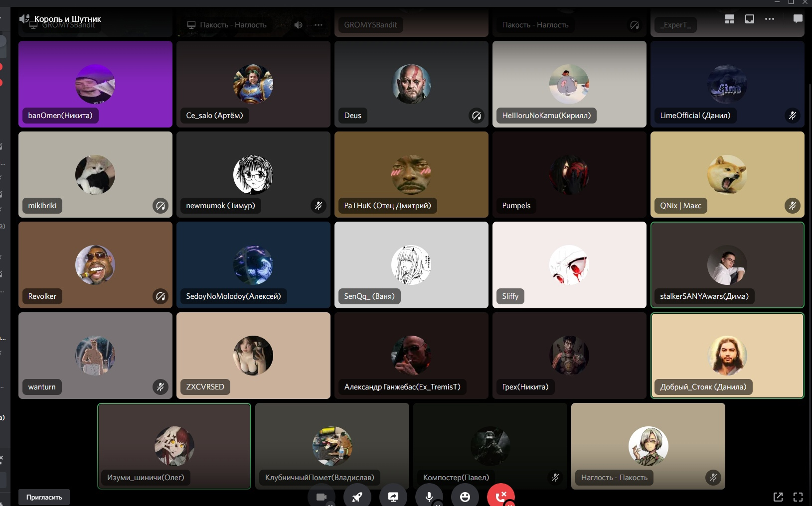Open the three-dot more options menu top right
The width and height of the screenshot is (812, 506).
770,19
